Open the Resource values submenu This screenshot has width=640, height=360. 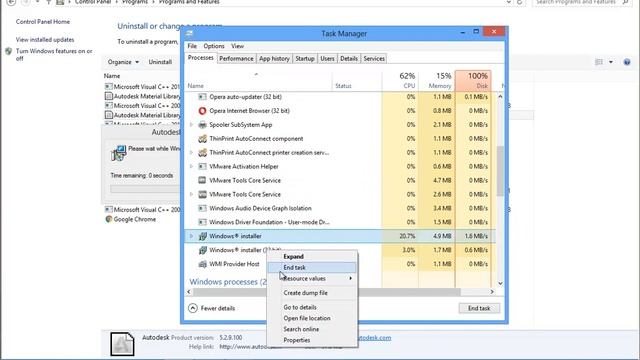pos(312,278)
